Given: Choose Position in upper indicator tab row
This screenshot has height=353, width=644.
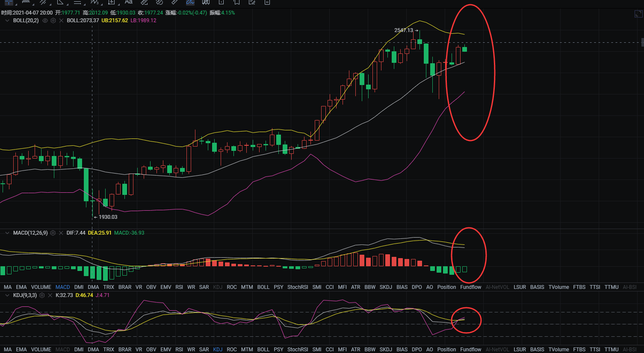Looking at the screenshot, I should point(446,287).
